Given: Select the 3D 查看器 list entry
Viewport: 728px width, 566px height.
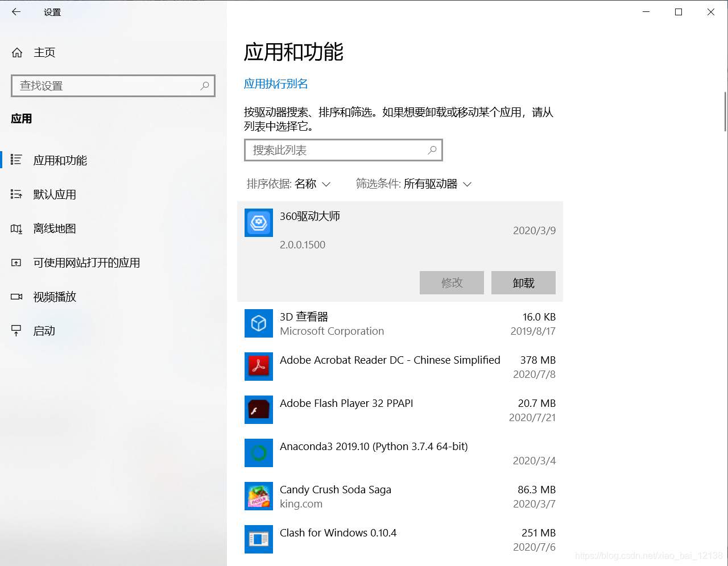Looking at the screenshot, I should click(400, 323).
